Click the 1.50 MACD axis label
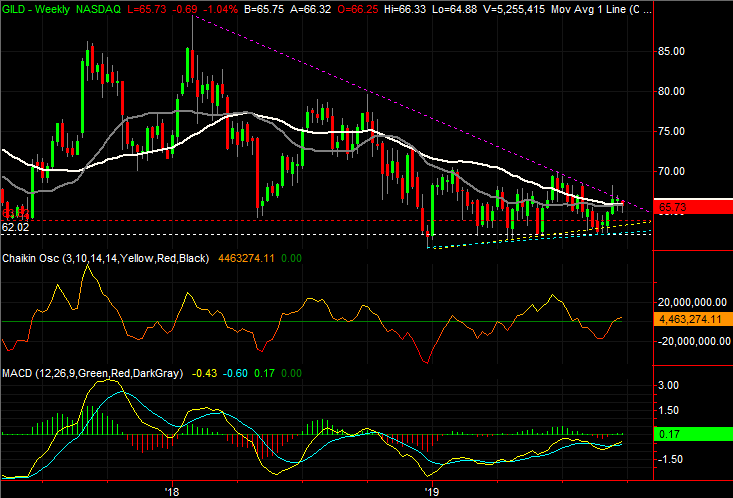Image resolution: width=733 pixels, height=498 pixels. pos(668,411)
